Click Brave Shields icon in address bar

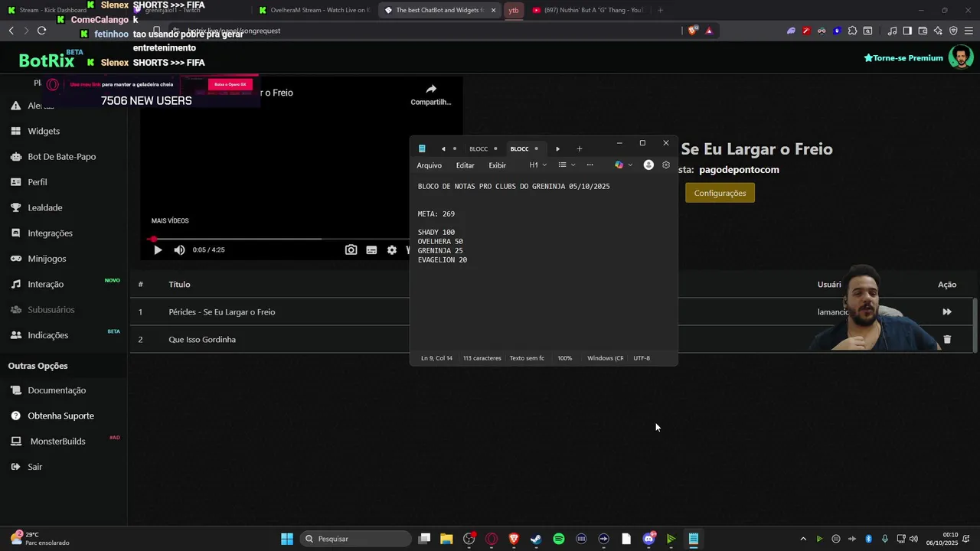point(693,31)
